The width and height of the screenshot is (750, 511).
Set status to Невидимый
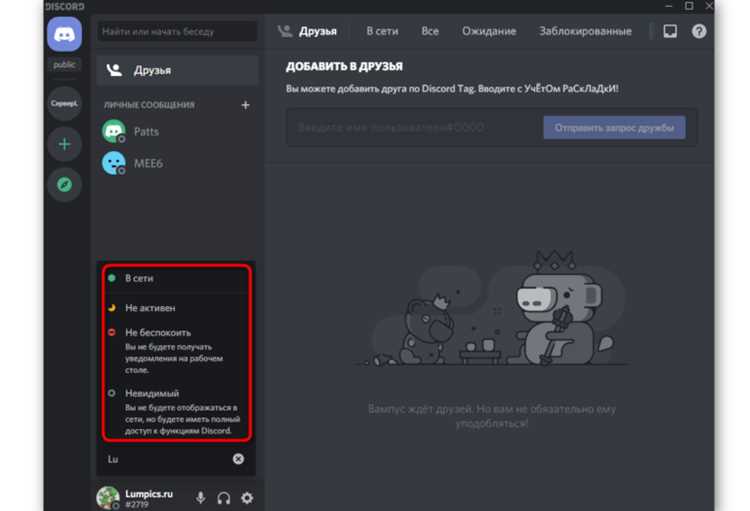point(176,411)
